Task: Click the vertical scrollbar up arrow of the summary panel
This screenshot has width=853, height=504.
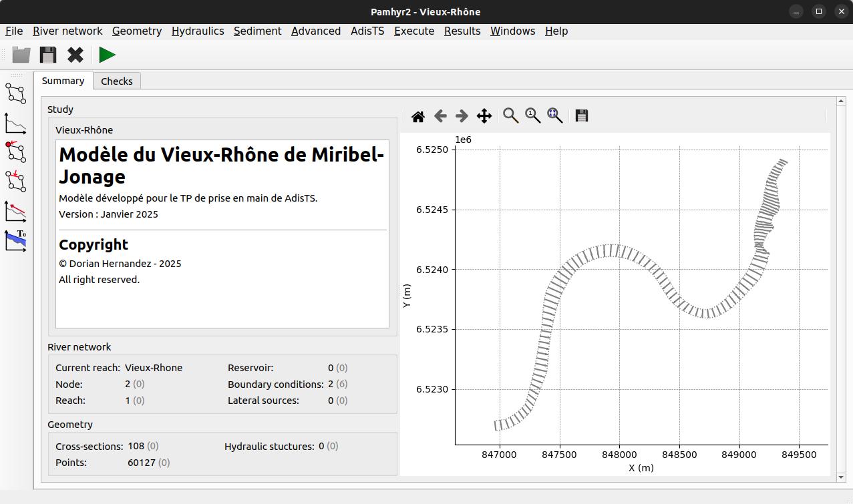Action: coord(841,101)
